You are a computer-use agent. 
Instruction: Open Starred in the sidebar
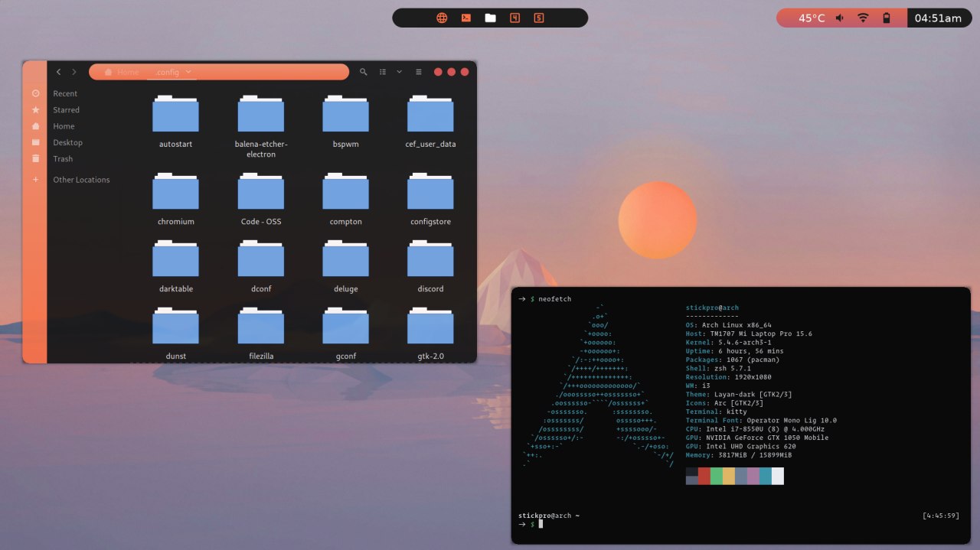tap(66, 110)
